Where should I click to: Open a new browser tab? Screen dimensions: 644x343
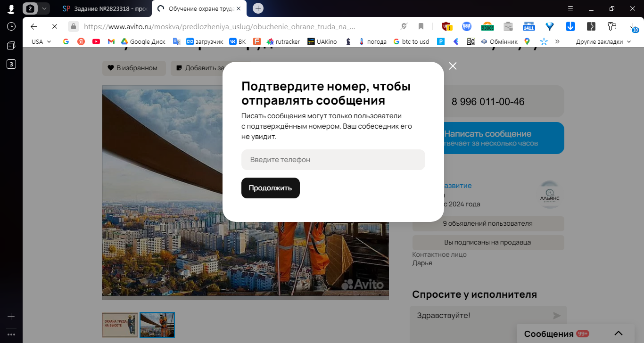click(258, 8)
